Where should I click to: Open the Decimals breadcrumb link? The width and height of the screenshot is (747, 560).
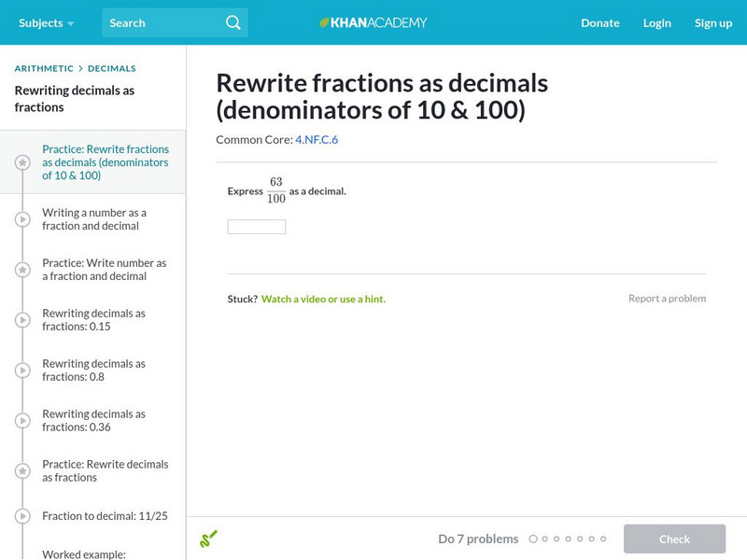[112, 68]
